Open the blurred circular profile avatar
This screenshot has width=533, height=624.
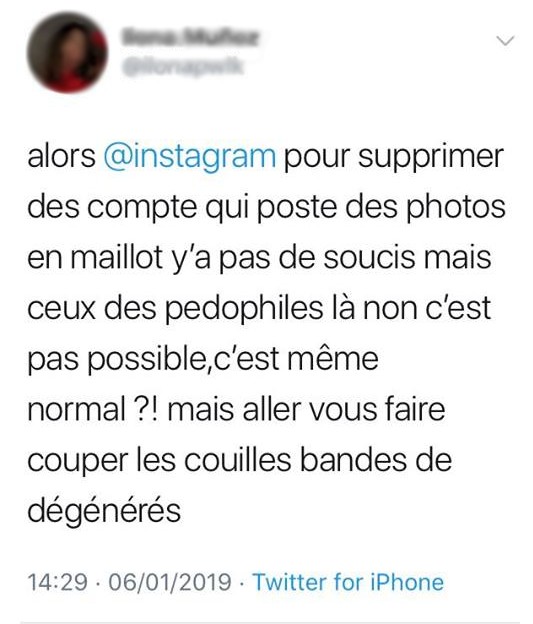coord(67,52)
